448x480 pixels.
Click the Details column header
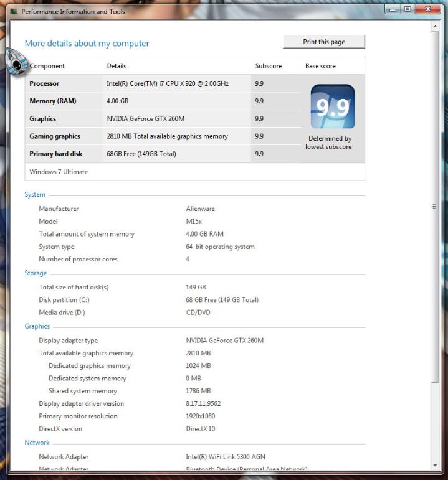(117, 66)
